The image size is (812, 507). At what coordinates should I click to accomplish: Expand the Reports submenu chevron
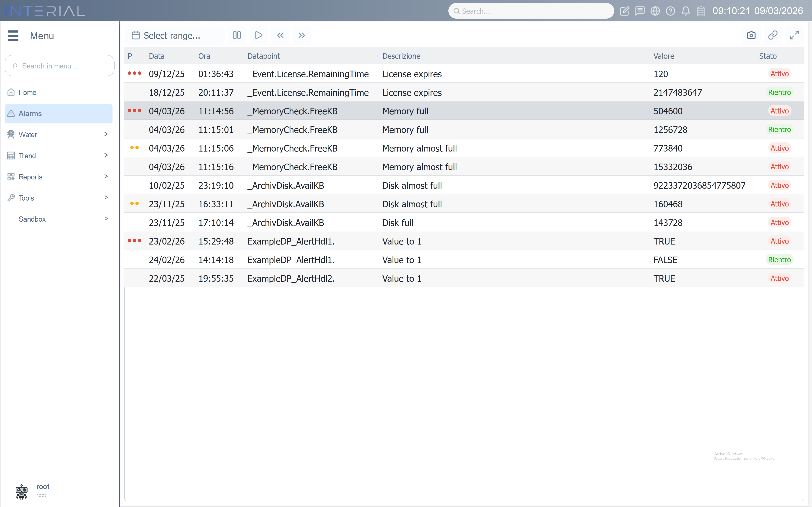[106, 176]
